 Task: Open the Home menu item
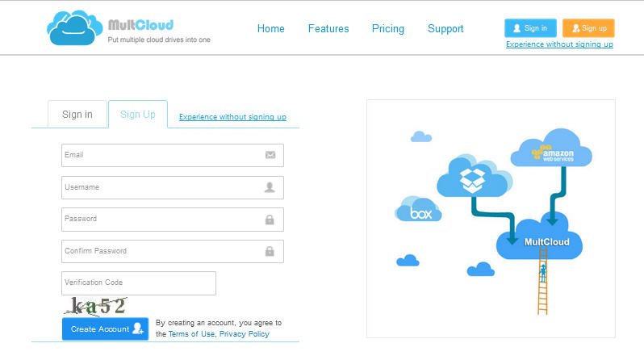point(270,29)
